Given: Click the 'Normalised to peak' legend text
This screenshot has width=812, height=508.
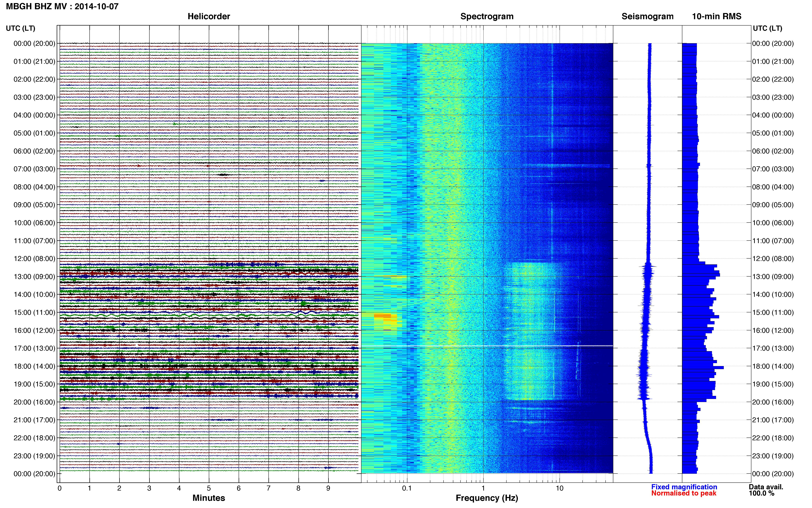Looking at the screenshot, I should (684, 493).
